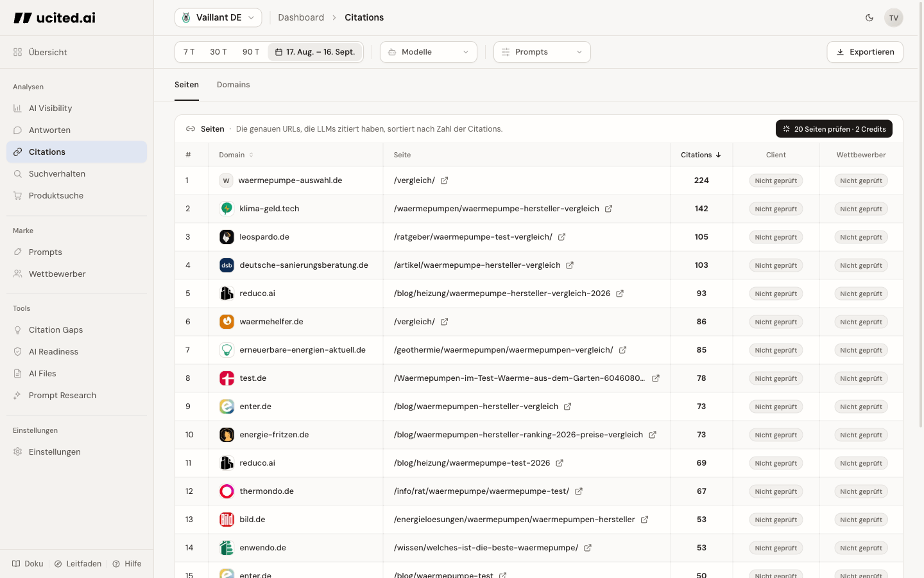Open AI Readiness tool
The image size is (924, 578).
click(76, 352)
